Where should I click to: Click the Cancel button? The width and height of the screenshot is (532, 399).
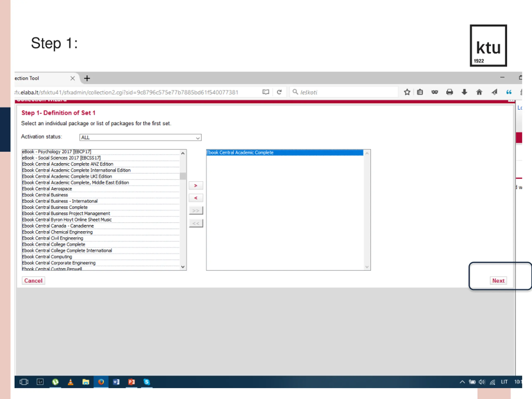tap(33, 281)
